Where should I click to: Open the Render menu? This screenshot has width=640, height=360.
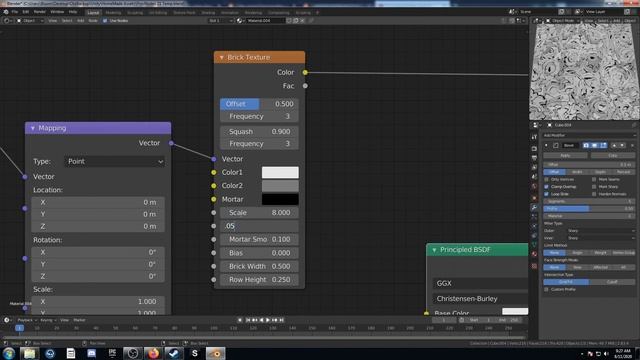click(x=40, y=12)
